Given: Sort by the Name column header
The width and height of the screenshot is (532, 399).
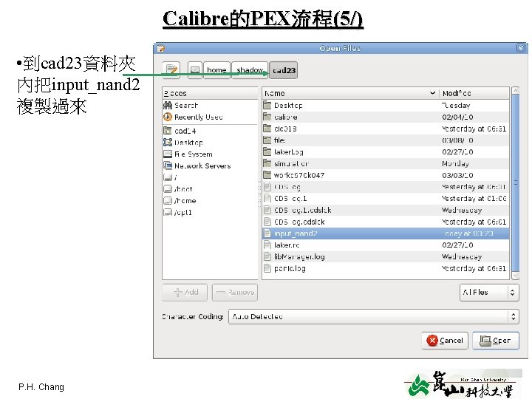Looking at the screenshot, I should click(x=350, y=93).
